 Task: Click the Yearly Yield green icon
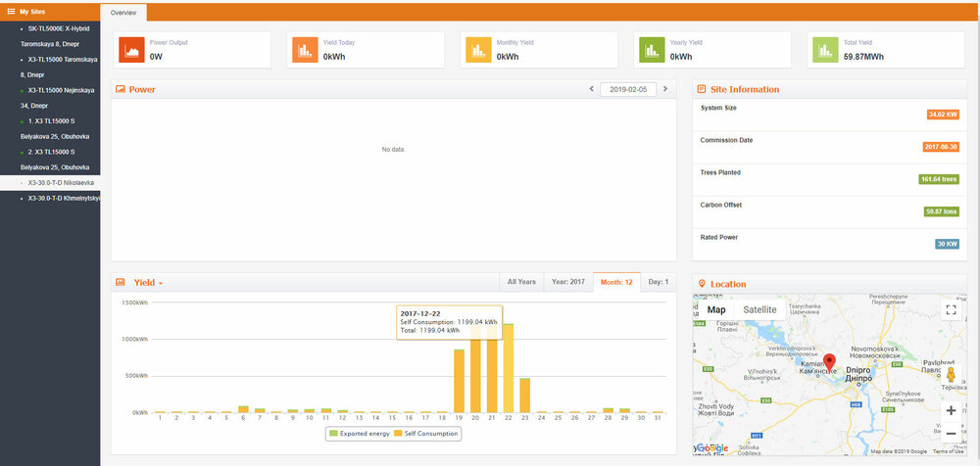652,50
